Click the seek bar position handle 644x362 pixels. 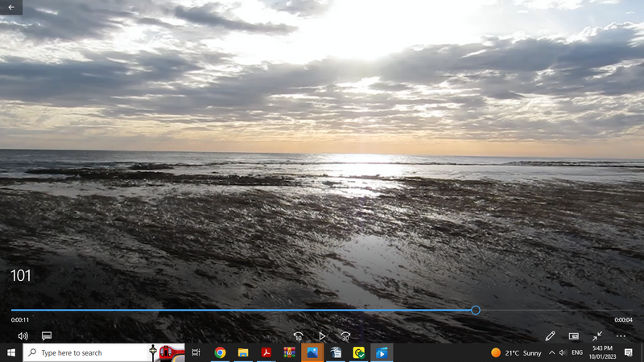coord(476,310)
